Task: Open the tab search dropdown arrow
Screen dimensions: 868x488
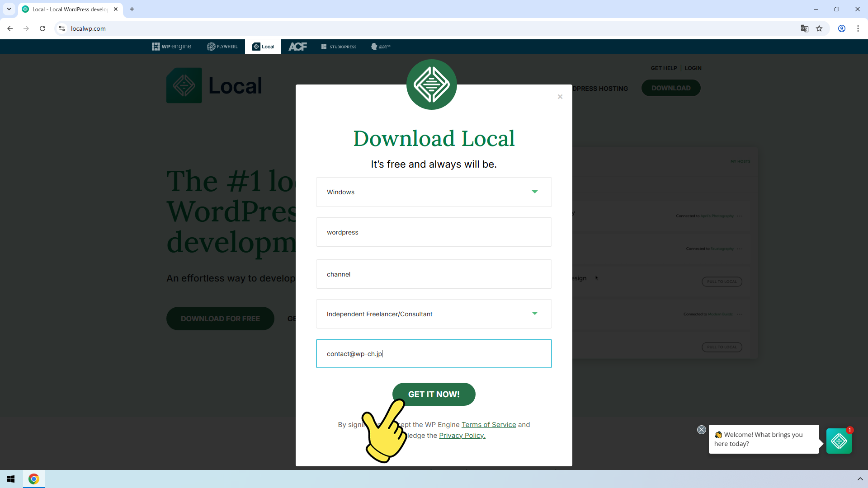Action: click(x=9, y=9)
